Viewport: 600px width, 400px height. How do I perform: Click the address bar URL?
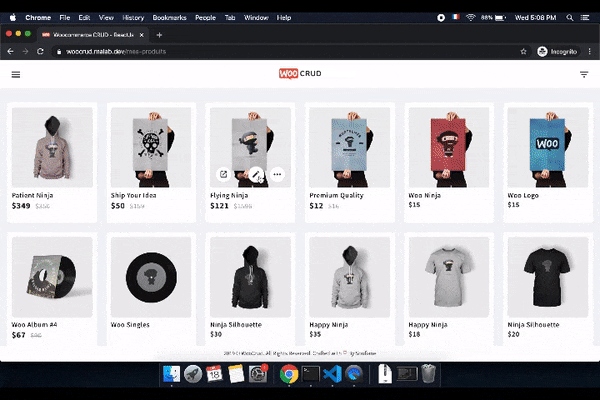(x=116, y=51)
